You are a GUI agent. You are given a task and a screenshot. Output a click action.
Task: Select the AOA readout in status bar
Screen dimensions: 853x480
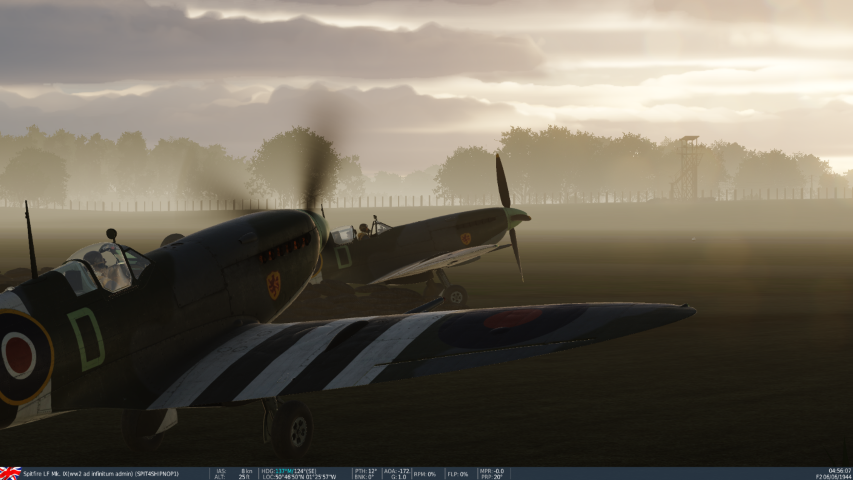point(396,470)
